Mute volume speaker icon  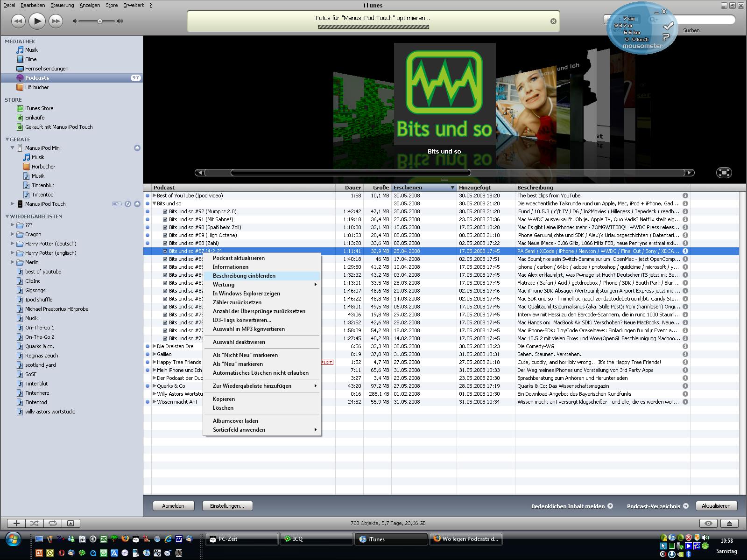click(75, 21)
